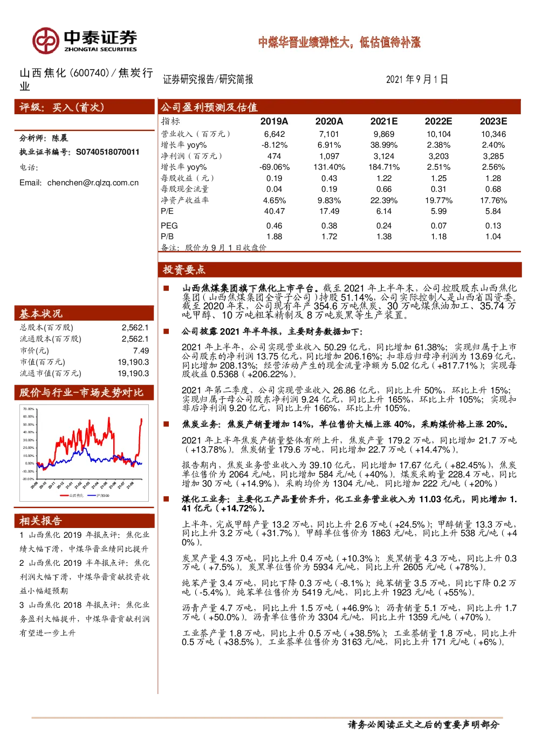535x756 pixels.
Task: Select paragraph starting 报告期内，焦炭业务营业收入
Action: (349, 474)
